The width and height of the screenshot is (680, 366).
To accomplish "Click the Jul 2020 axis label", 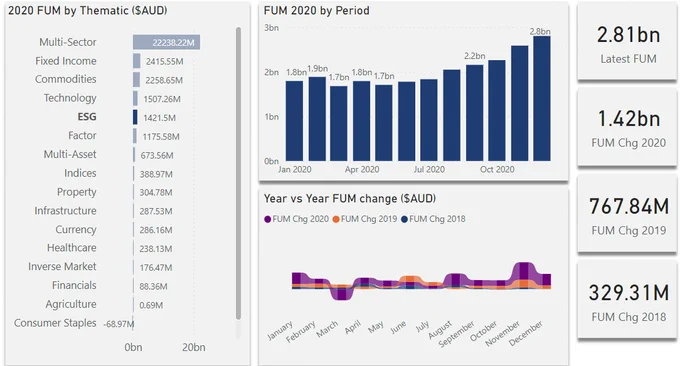I will (429, 170).
